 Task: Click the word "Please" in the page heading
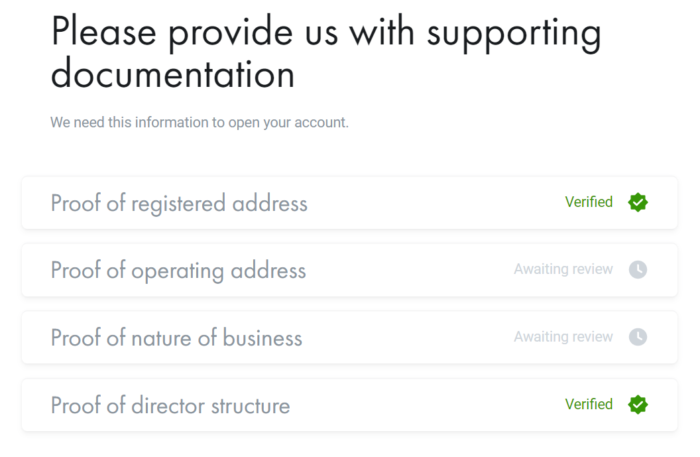click(106, 33)
